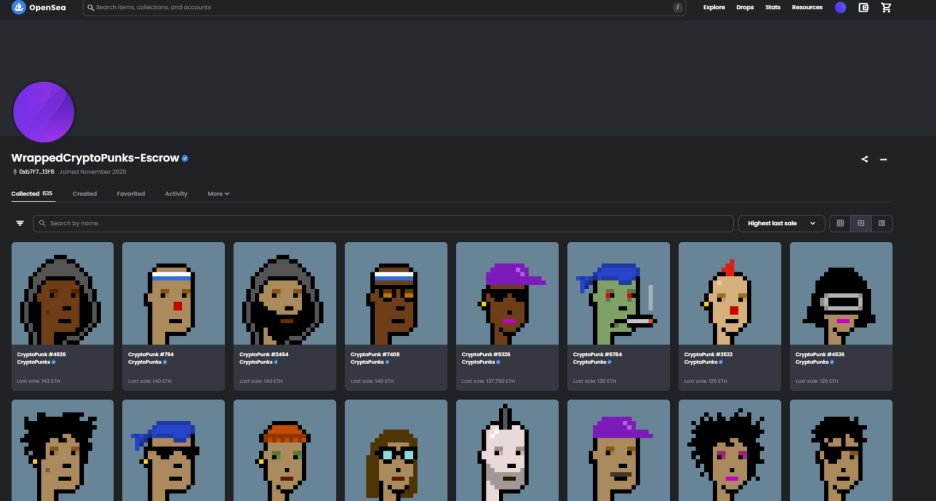This screenshot has height=501, width=936.
Task: Open the wallet icon in the header
Action: 863,8
